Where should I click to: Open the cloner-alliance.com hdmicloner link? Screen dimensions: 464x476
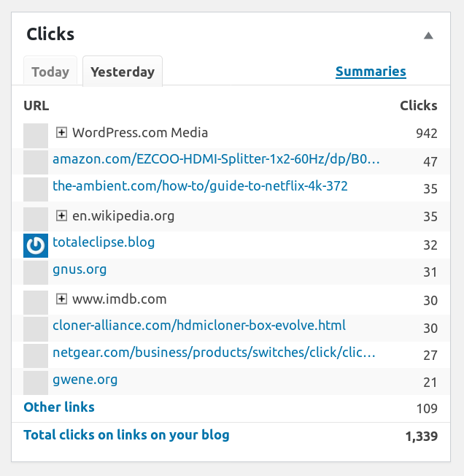pyautogui.click(x=199, y=326)
